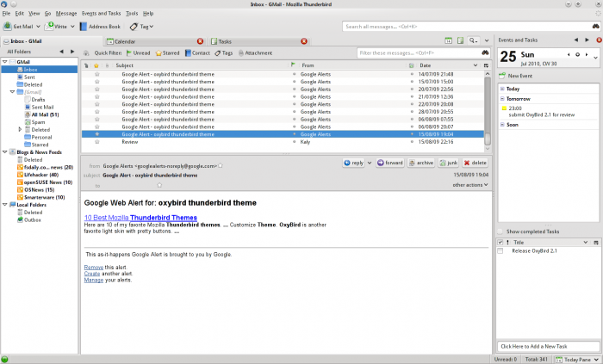
Task: Check the Show completed Tasks checkbox
Action: pyautogui.click(x=500, y=231)
